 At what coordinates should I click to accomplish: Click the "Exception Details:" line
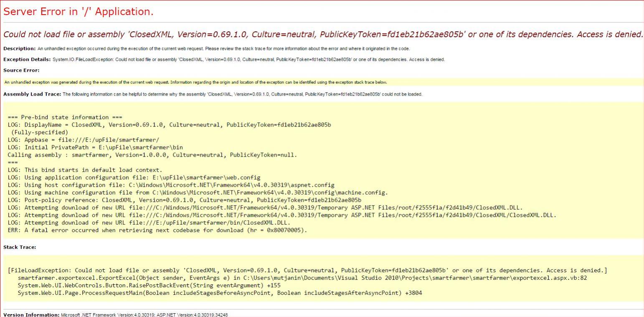tap(224, 59)
